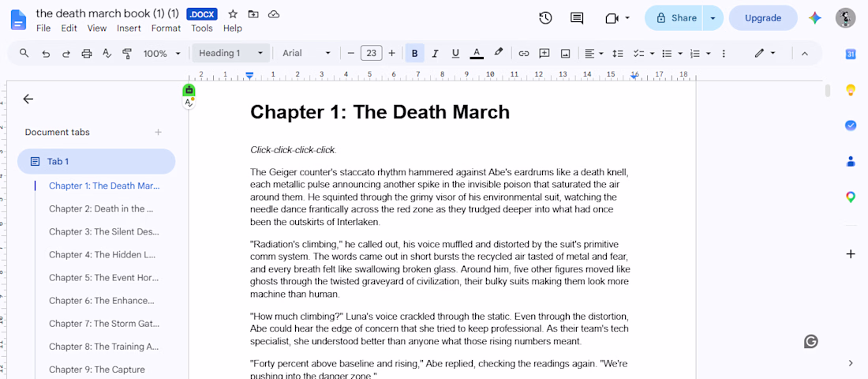868x379 pixels.
Task: Activate the paint format tool
Action: point(127,54)
